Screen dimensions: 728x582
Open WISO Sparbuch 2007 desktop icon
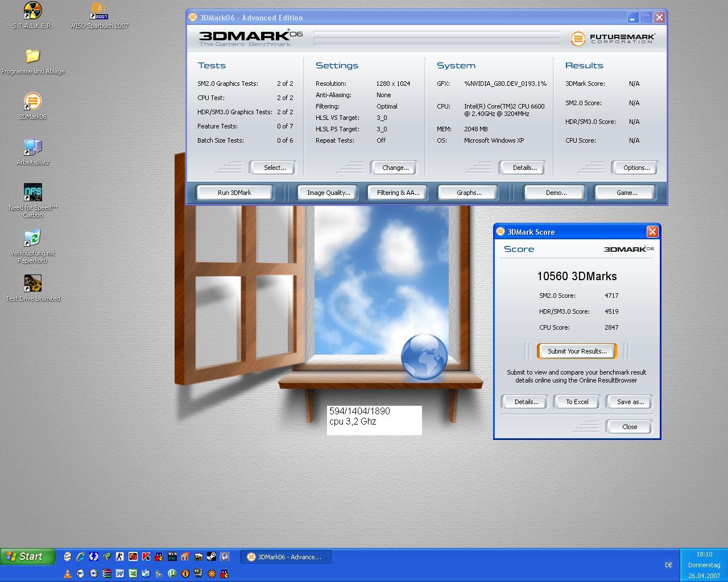99,15
